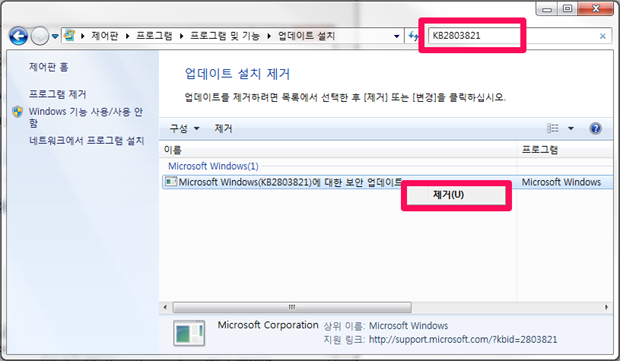Image resolution: width=620 pixels, height=361 pixels.
Task: Choose 제거(U) from context menu
Action: click(x=456, y=195)
